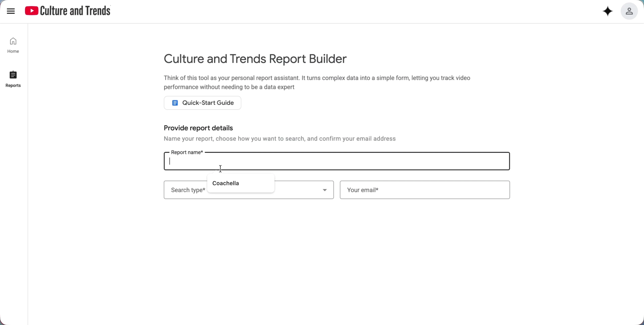Choose the Coachella autofill suggestion
This screenshot has width=644, height=325.
click(241, 183)
